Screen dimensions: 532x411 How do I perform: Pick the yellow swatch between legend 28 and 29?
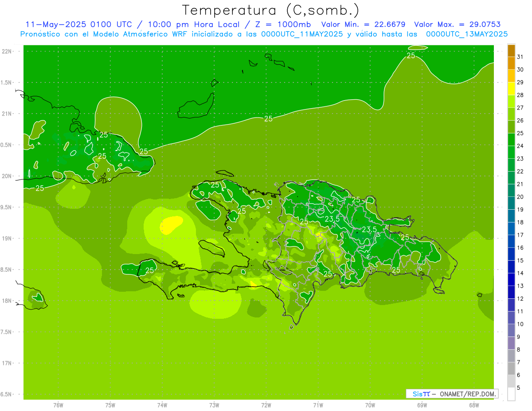coord(512,89)
